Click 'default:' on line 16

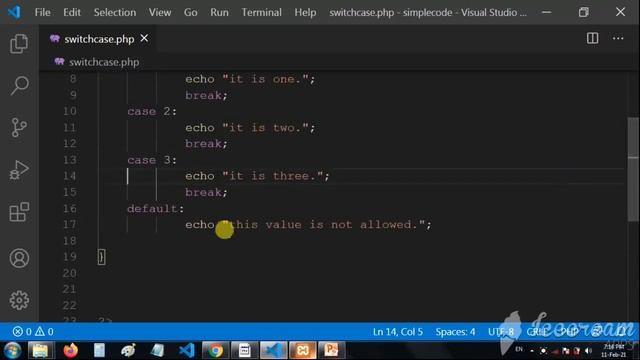pos(156,209)
